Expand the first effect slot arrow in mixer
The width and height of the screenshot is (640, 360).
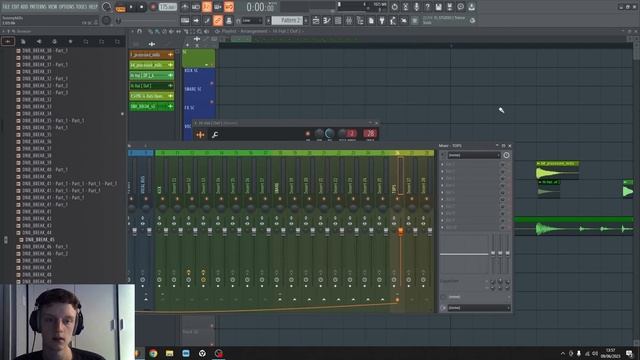(x=442, y=164)
